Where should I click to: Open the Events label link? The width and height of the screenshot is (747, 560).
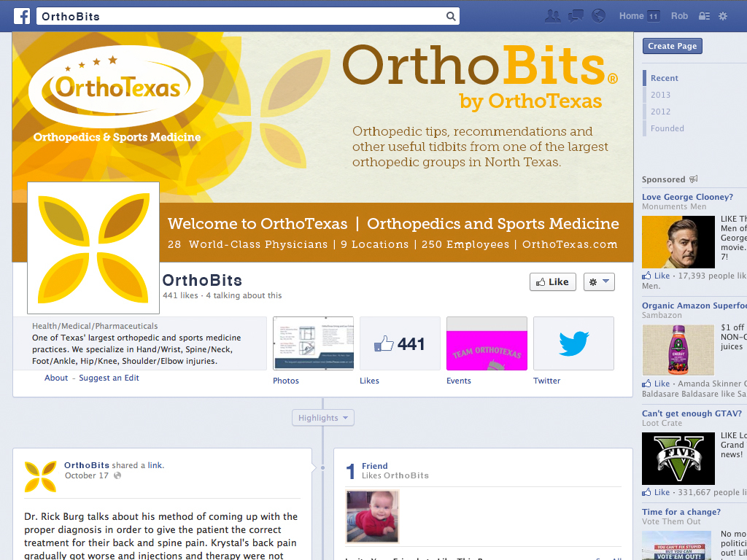click(x=458, y=381)
